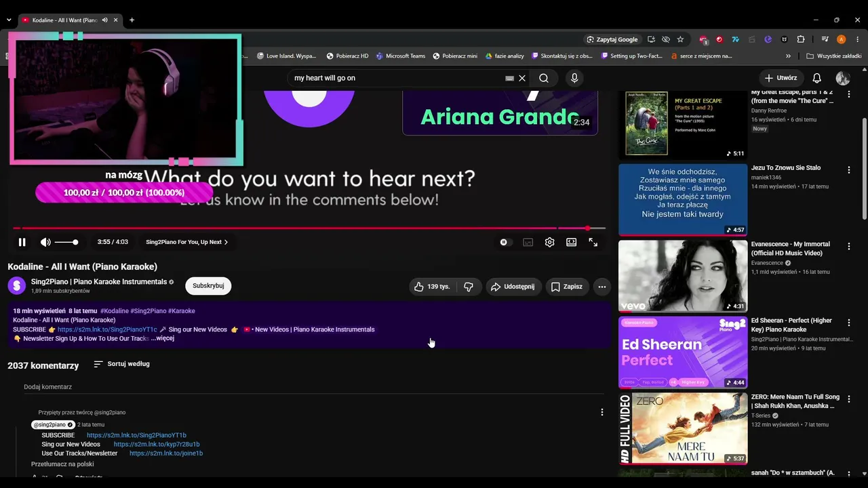Open Ed Sheeran - Perfect video title
868x488 pixels.
click(793, 325)
